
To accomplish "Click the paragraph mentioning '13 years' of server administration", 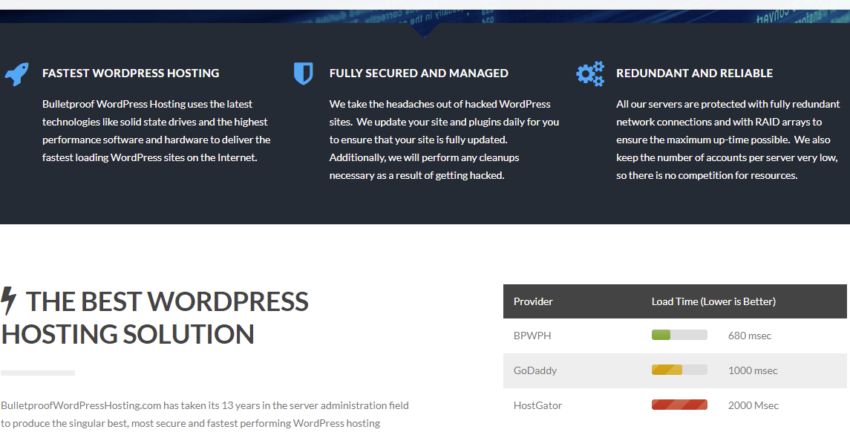I will tap(205, 414).
